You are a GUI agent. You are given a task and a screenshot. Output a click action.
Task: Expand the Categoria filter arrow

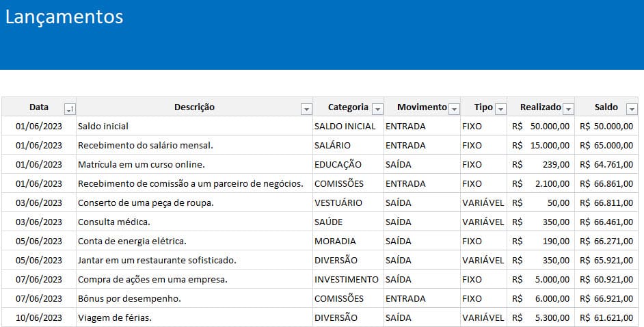click(x=377, y=108)
